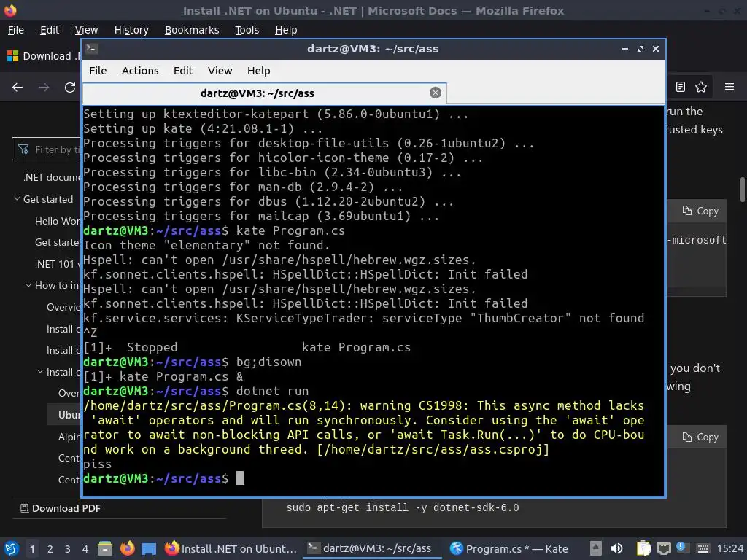747x560 pixels.
Task: Collapse the How to install section
Action: click(x=28, y=285)
